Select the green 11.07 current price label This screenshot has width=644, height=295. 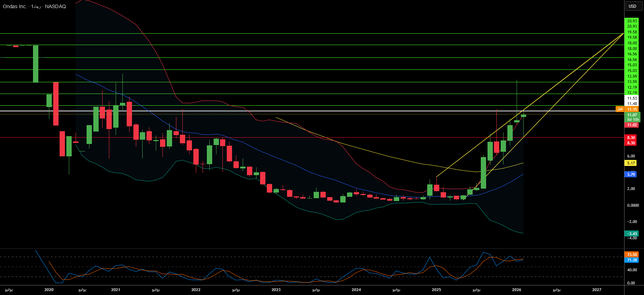click(632, 115)
